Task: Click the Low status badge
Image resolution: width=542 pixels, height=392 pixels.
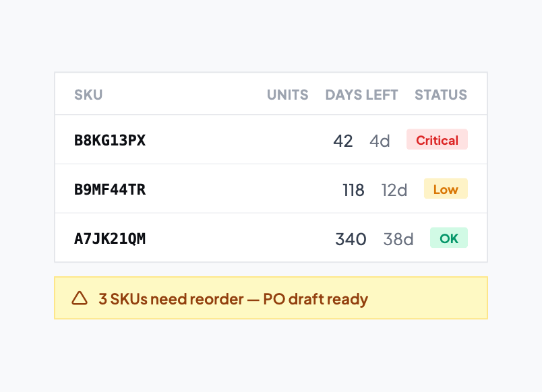Action: coord(446,189)
